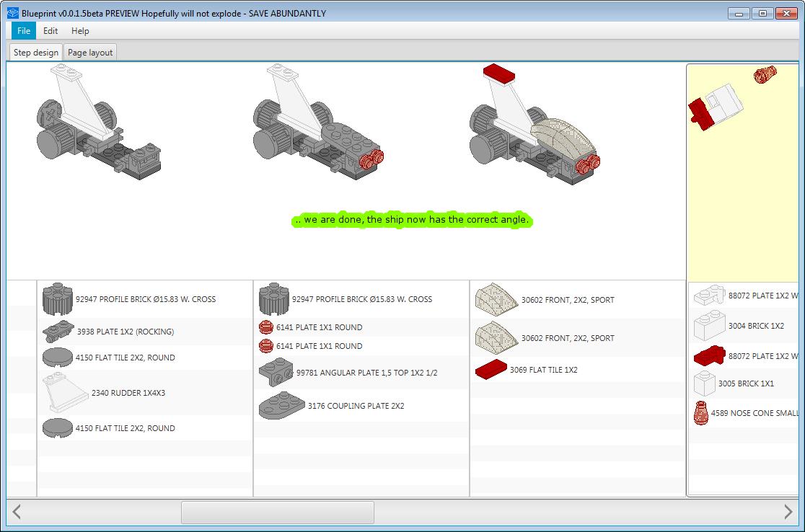The width and height of the screenshot is (805, 532).
Task: Select '3176 COUPLING PLATE 2X2' row text
Action: click(x=356, y=406)
